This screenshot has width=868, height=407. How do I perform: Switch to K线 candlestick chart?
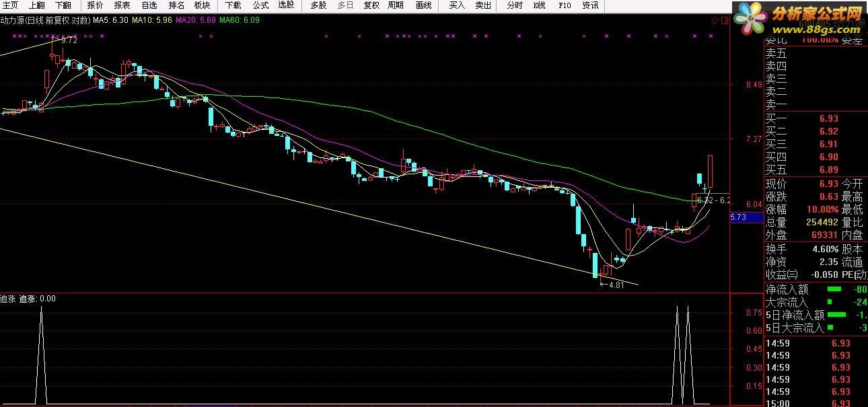coord(539,5)
